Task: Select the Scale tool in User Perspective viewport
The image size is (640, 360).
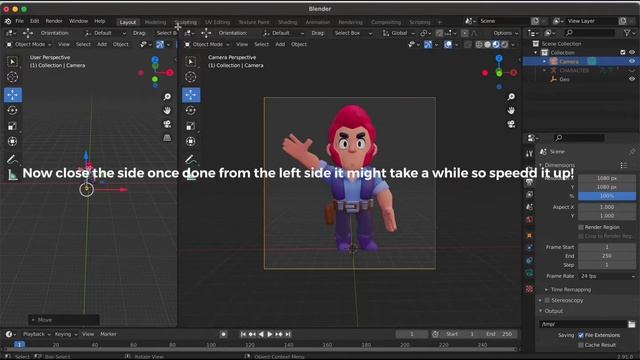Action: pos(13,126)
